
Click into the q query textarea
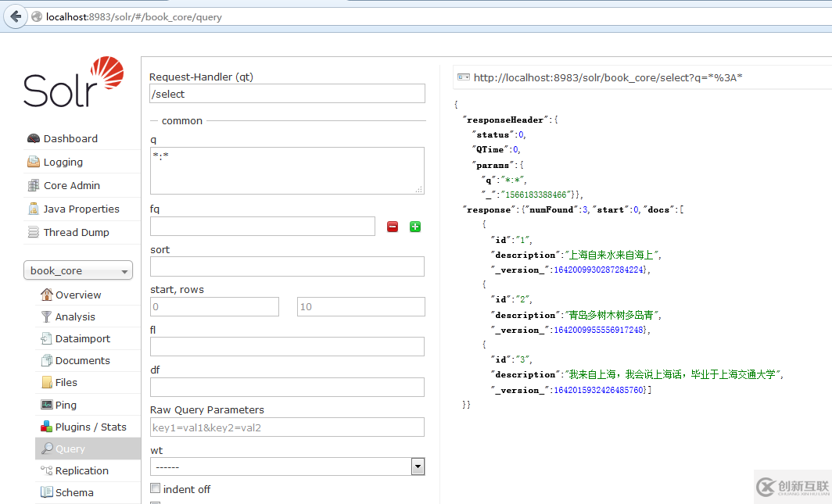[287, 170]
